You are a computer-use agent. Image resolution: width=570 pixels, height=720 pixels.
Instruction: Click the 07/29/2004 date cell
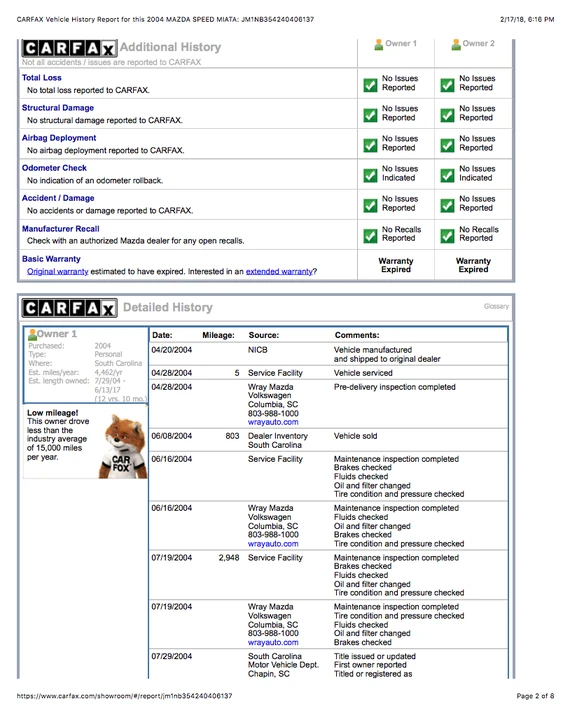point(172,656)
